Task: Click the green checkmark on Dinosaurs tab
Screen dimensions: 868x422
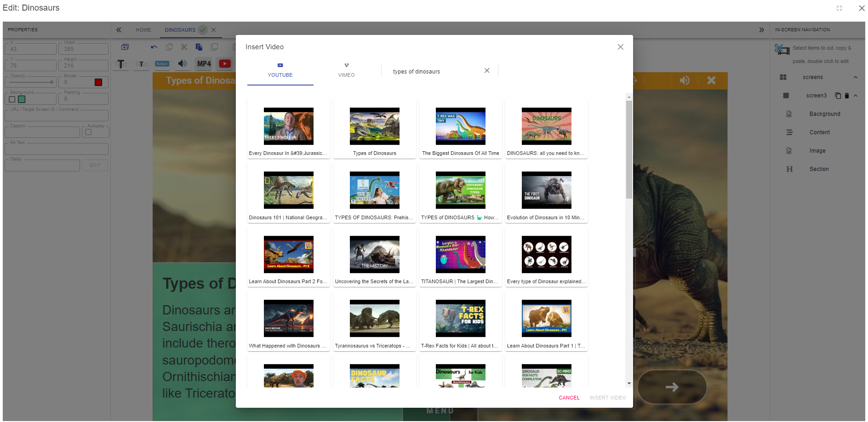Action: (203, 30)
